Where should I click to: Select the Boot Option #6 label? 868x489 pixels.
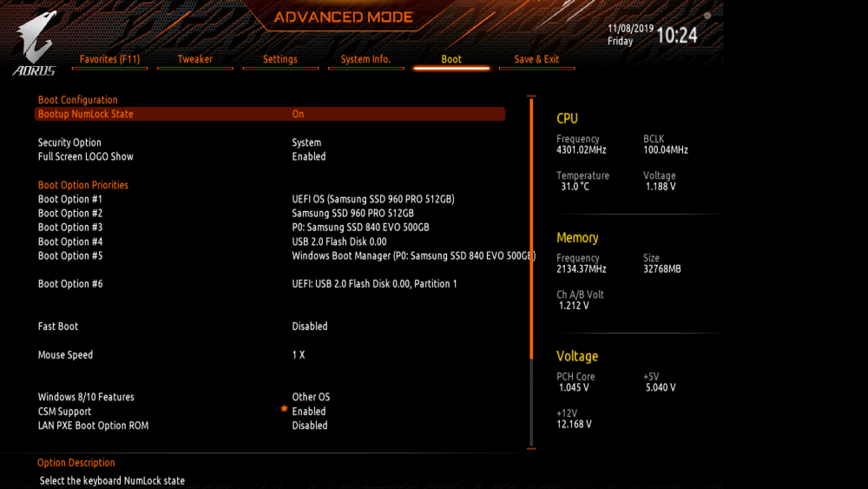click(69, 283)
